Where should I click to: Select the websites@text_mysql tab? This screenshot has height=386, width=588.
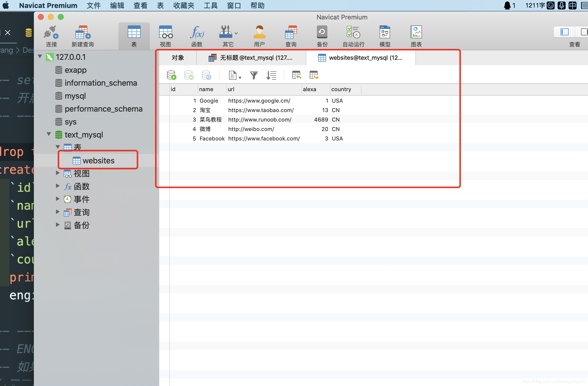click(x=361, y=58)
